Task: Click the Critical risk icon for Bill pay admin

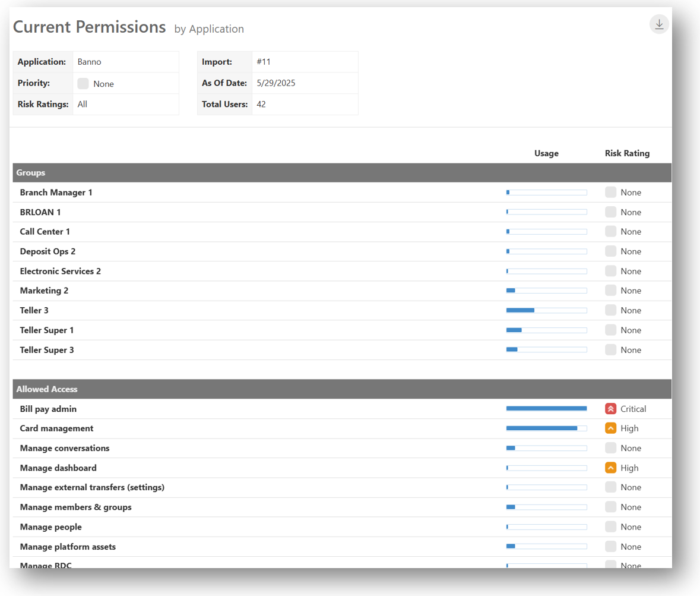Action: [x=610, y=409]
